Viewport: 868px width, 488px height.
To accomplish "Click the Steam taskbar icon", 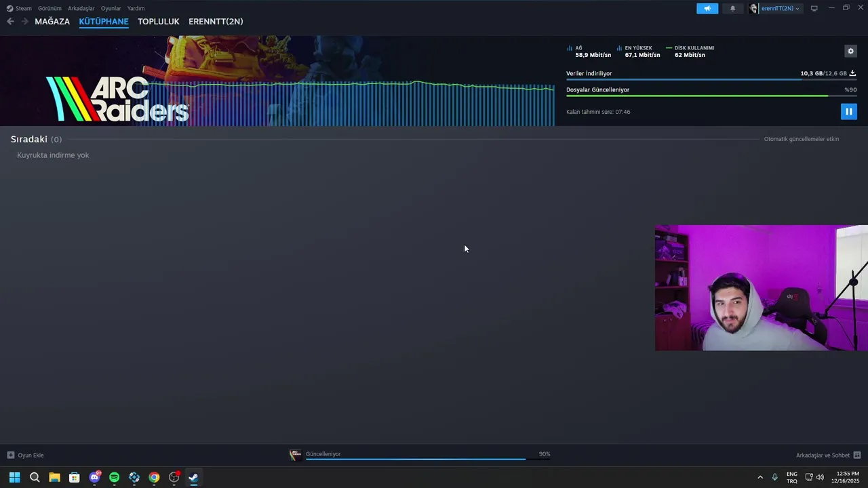I will pos(194,477).
